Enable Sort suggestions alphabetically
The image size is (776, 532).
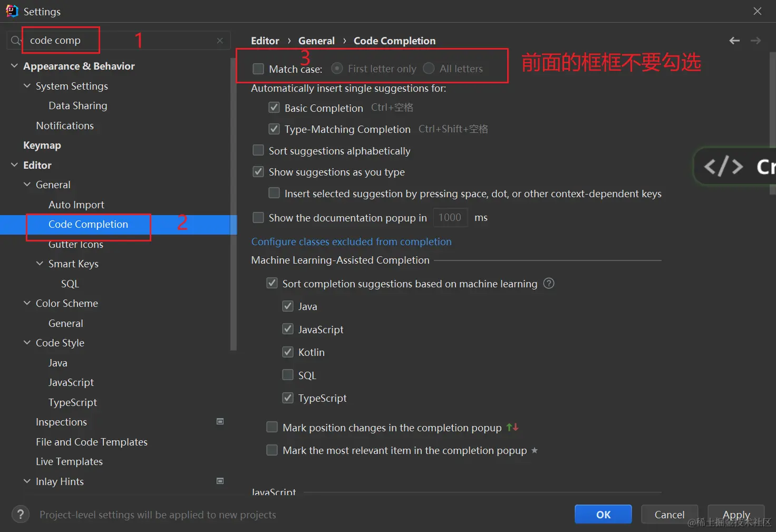(258, 150)
